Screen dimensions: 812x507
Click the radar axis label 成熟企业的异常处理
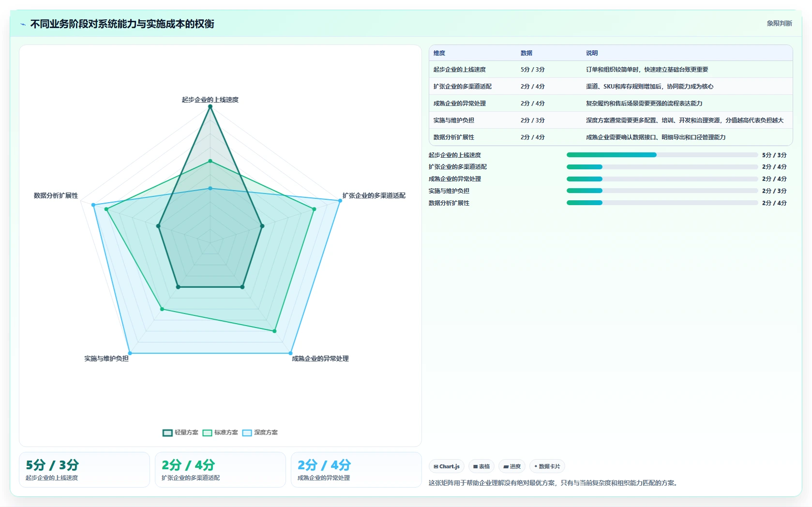point(320,358)
